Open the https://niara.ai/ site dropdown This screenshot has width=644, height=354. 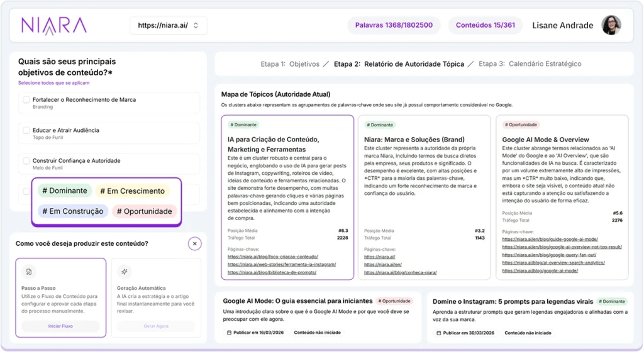pyautogui.click(x=168, y=26)
